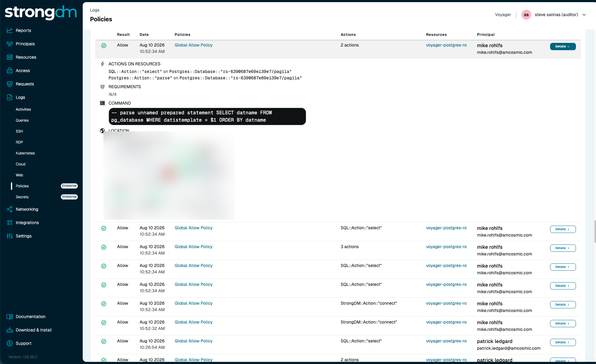Open Reports from the chart icon

tap(10, 30)
